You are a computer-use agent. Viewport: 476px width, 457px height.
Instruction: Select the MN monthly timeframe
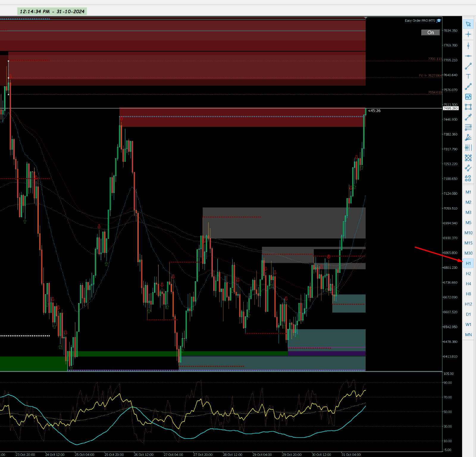(x=468, y=335)
